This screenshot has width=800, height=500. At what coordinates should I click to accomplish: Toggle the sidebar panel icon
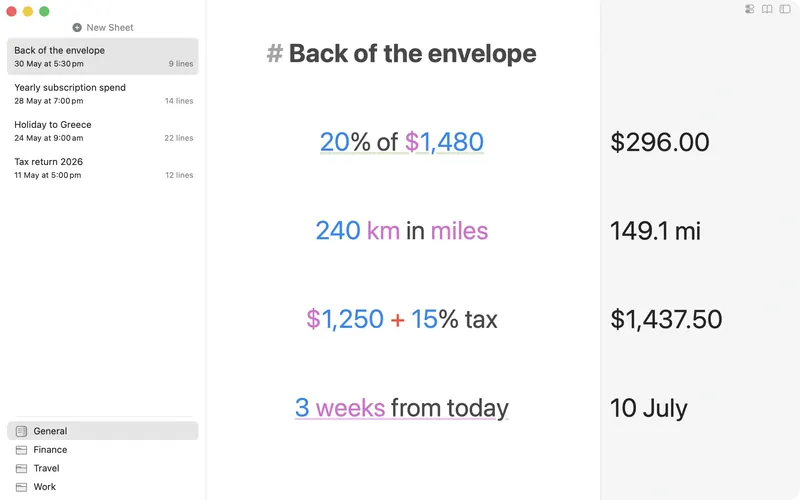click(785, 9)
